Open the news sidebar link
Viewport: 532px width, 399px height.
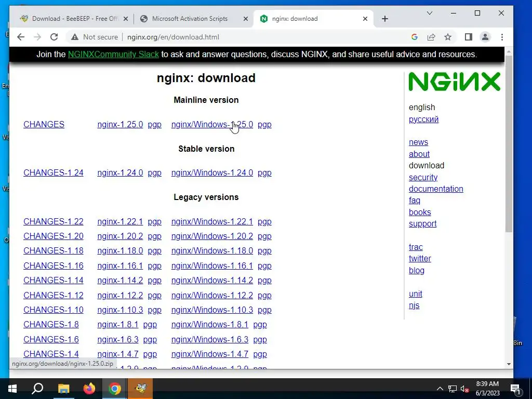[x=418, y=142]
